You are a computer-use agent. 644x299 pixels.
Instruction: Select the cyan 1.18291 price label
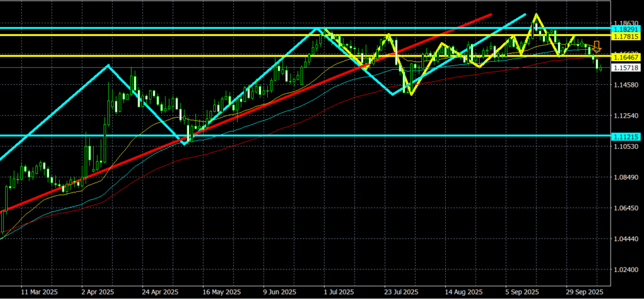coord(626,29)
